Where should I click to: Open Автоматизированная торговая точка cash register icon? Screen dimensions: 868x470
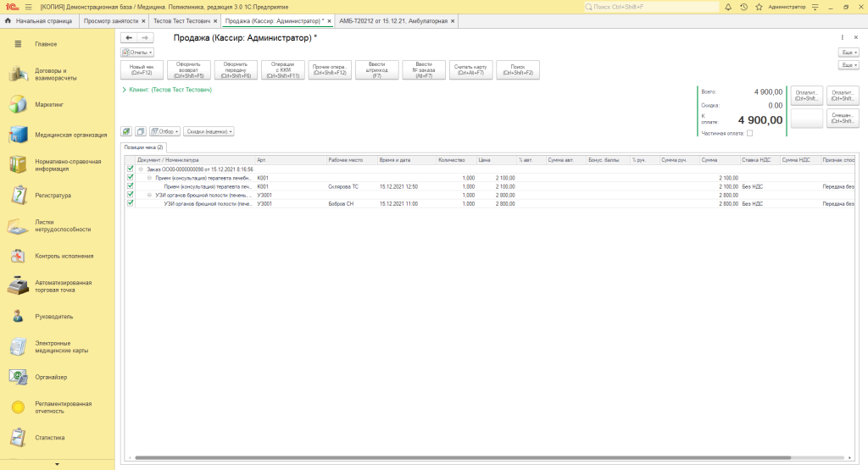coord(18,285)
